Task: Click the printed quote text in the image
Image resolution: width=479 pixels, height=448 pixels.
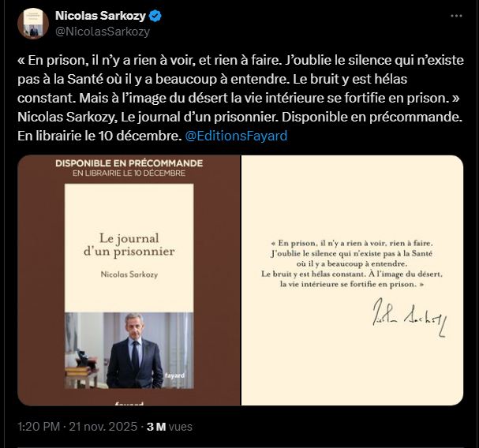Action: click(x=352, y=263)
